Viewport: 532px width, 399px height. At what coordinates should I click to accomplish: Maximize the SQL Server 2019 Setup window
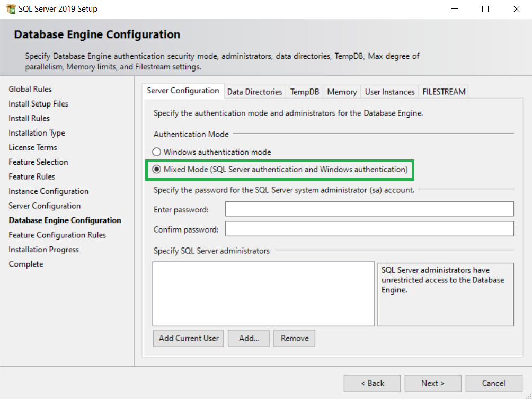485,9
